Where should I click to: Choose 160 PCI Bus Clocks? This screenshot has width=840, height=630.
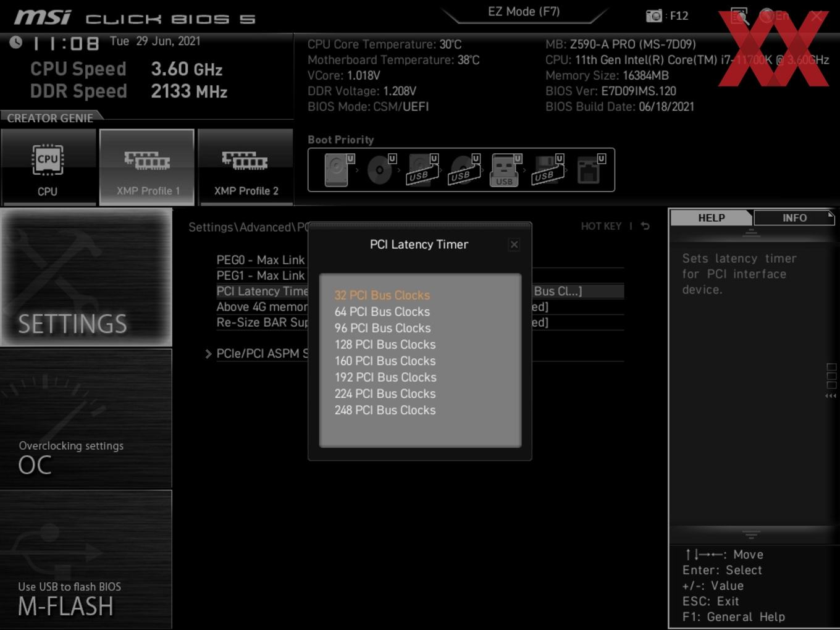click(x=385, y=361)
